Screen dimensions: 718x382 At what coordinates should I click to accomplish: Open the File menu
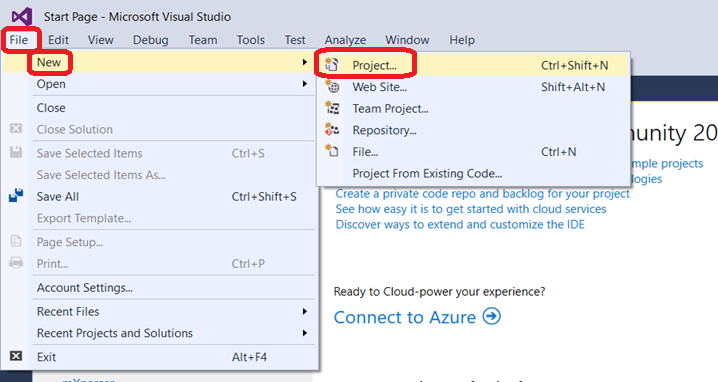[19, 40]
